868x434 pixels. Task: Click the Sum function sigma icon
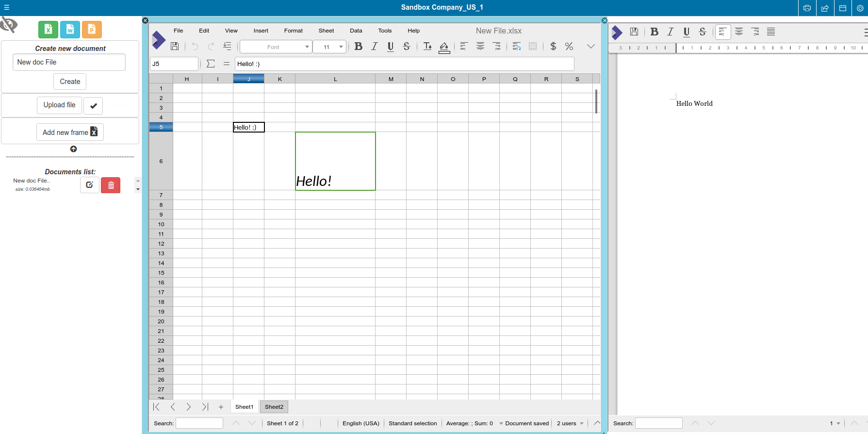pos(211,64)
